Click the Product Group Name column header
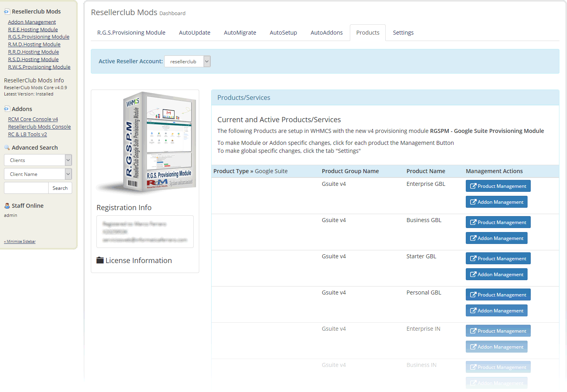This screenshot has height=392, width=567. click(x=350, y=171)
